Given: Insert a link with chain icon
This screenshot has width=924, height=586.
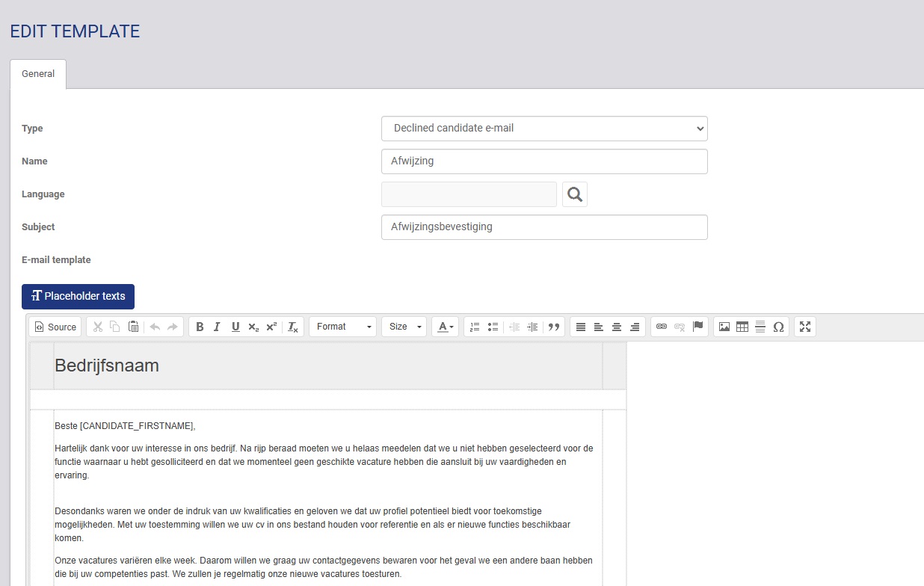Looking at the screenshot, I should tap(661, 327).
